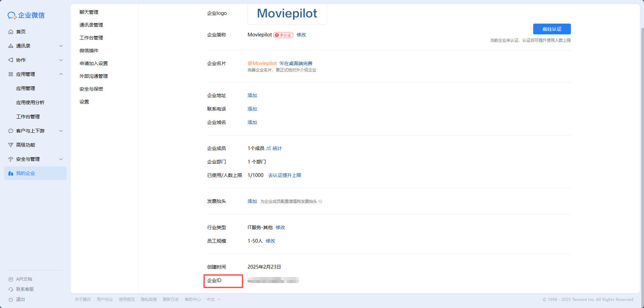Select 安全与保密 in the settings menu
This screenshot has height=308, width=644.
tap(91, 89)
